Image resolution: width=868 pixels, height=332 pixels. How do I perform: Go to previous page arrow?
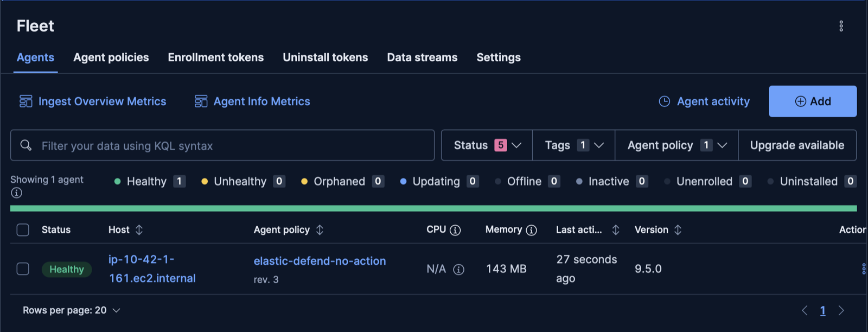(x=805, y=310)
